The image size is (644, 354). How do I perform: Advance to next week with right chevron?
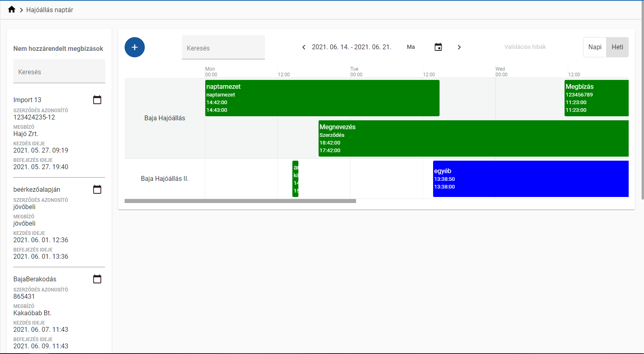click(459, 47)
